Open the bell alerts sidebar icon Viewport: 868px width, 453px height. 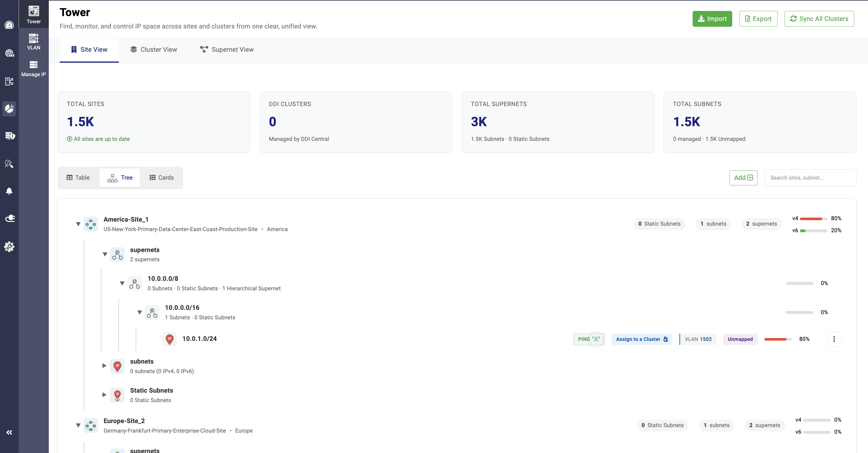[9, 191]
